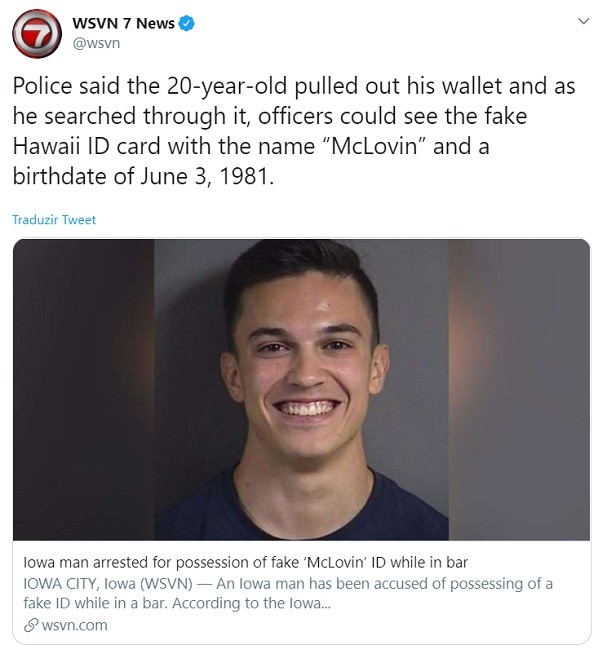The height and width of the screenshot is (654, 607).
Task: Expand the tweet options chevron
Action: [583, 21]
